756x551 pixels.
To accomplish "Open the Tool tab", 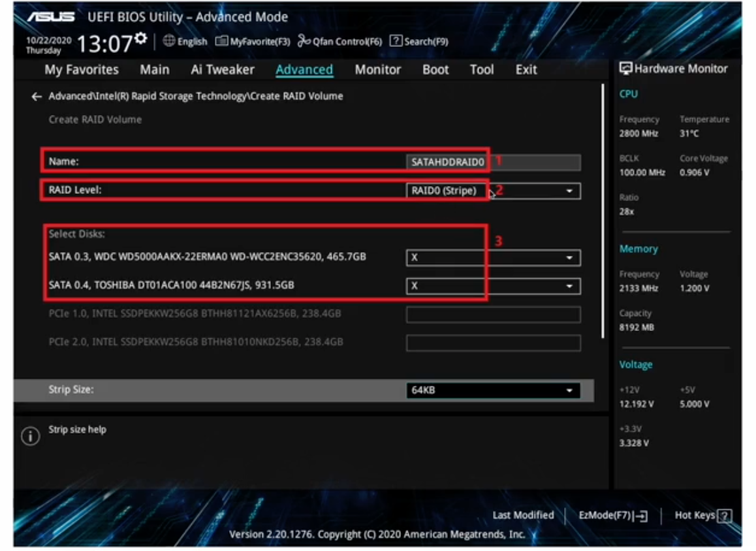I will click(x=482, y=70).
